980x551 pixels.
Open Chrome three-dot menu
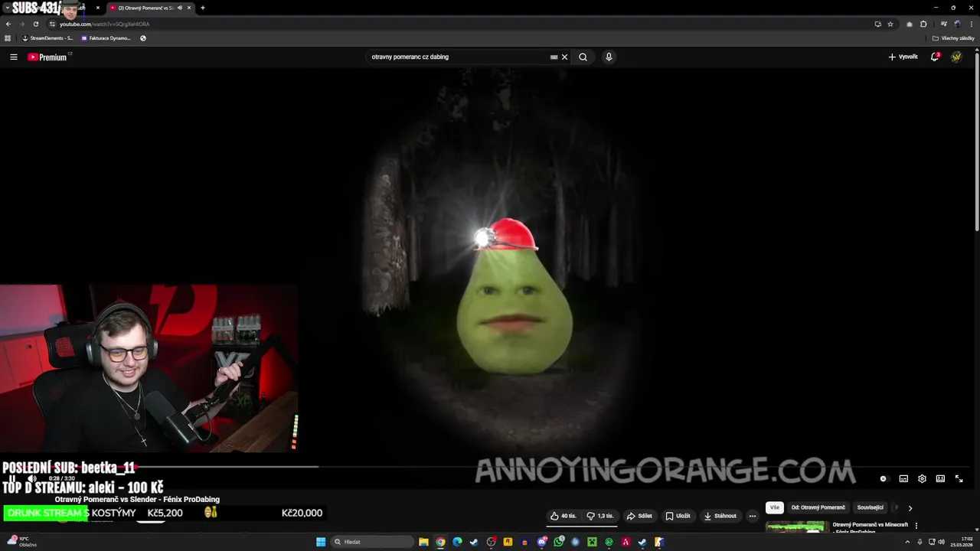coord(971,24)
